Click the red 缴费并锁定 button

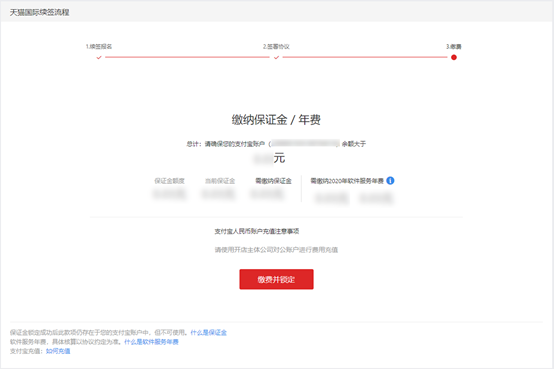276,279
